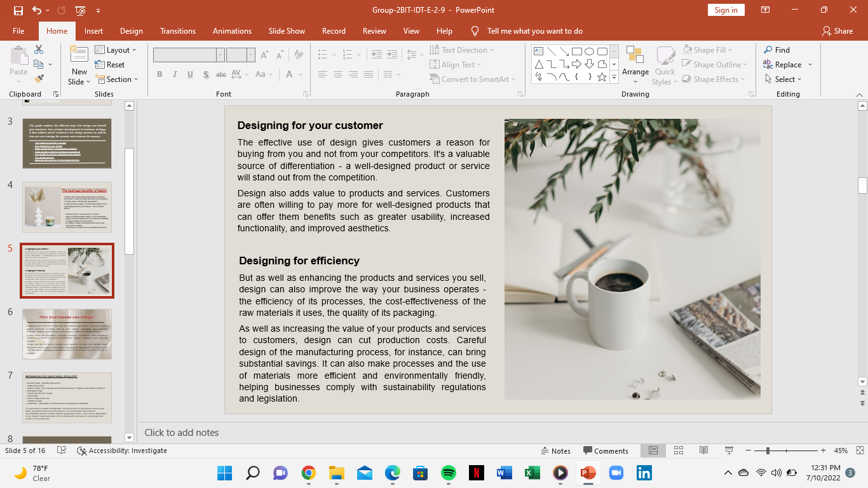Image resolution: width=868 pixels, height=488 pixels.
Task: Click the Find magnifier
Action: pos(776,50)
